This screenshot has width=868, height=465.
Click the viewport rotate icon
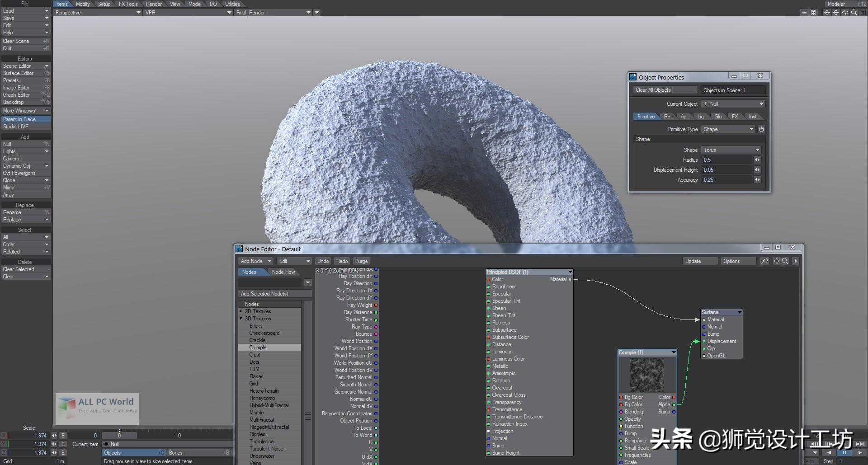click(844, 13)
